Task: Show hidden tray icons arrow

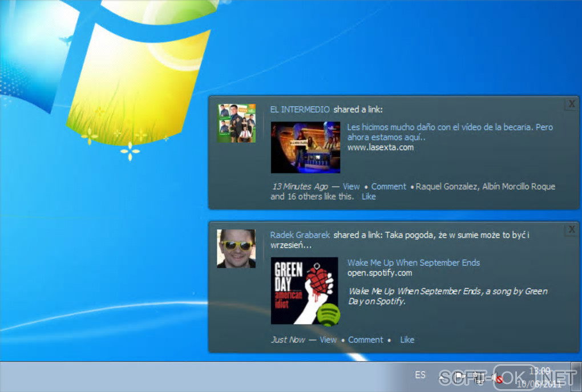Action: (x=442, y=378)
